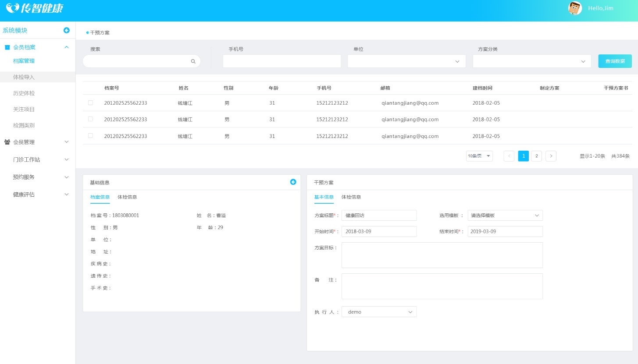Switch to 档案信息 tab in 基础信息
The width and height of the screenshot is (638, 364).
coord(100,197)
